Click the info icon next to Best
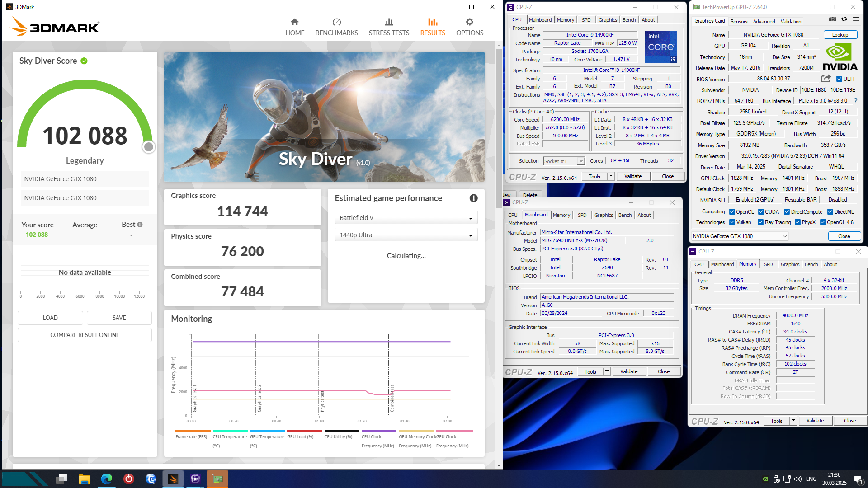The image size is (868, 488). [x=140, y=225]
